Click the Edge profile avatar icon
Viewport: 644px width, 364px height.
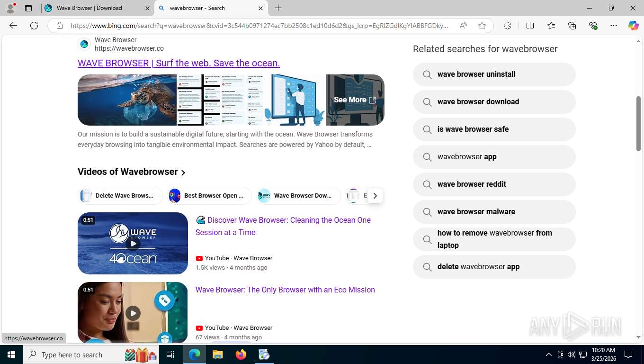(10, 8)
